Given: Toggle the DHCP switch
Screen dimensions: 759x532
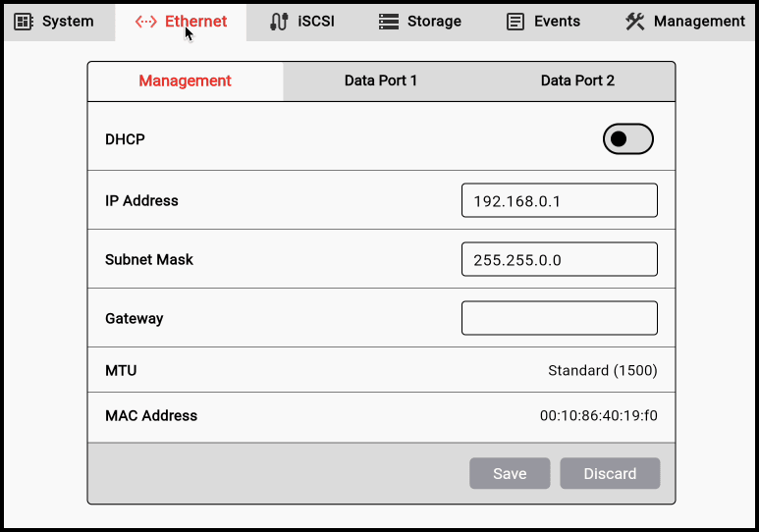Looking at the screenshot, I should [627, 139].
